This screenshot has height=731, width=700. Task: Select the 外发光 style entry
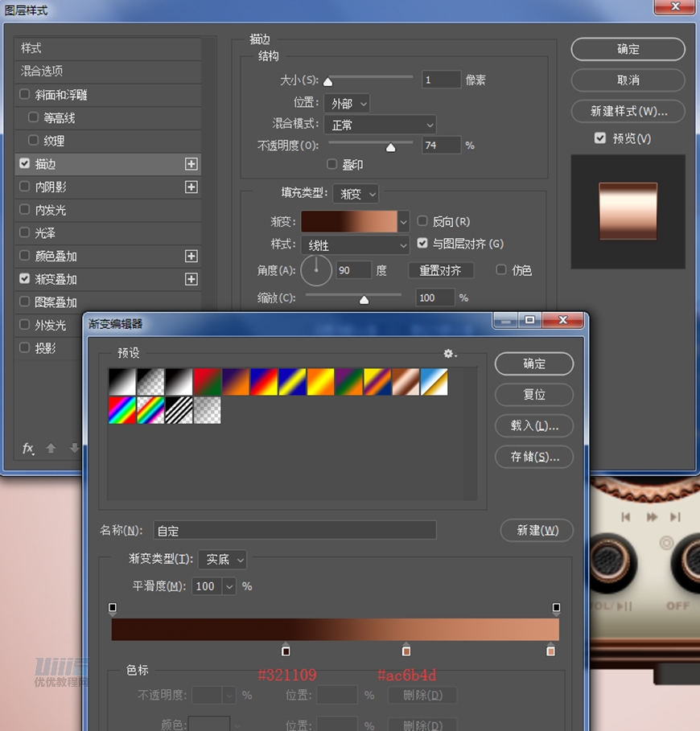click(50, 326)
